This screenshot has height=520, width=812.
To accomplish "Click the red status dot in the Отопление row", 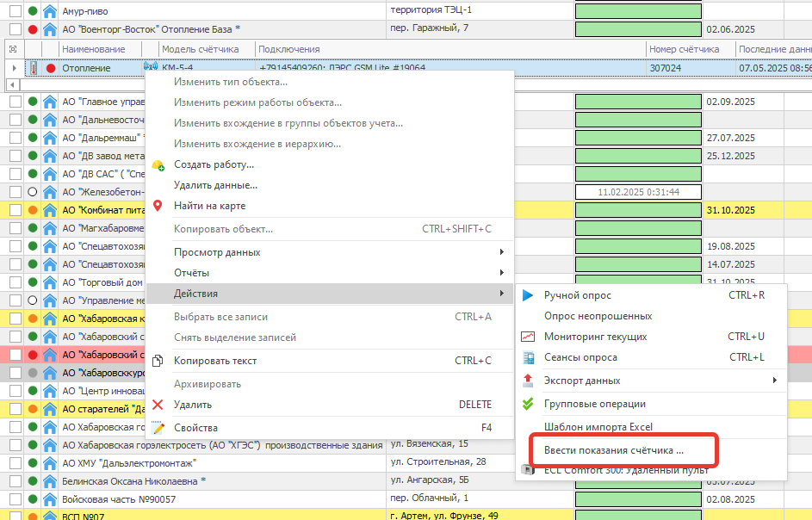I will [51, 68].
